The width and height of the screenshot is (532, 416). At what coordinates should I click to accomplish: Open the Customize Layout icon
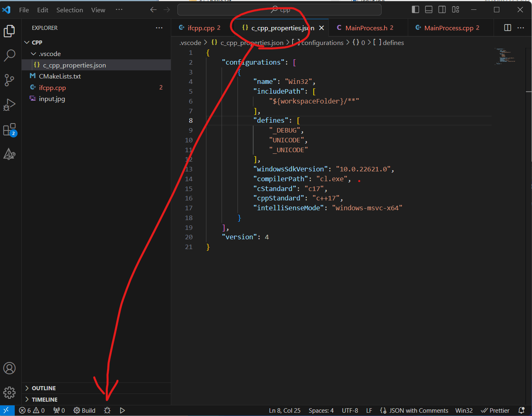pyautogui.click(x=456, y=9)
